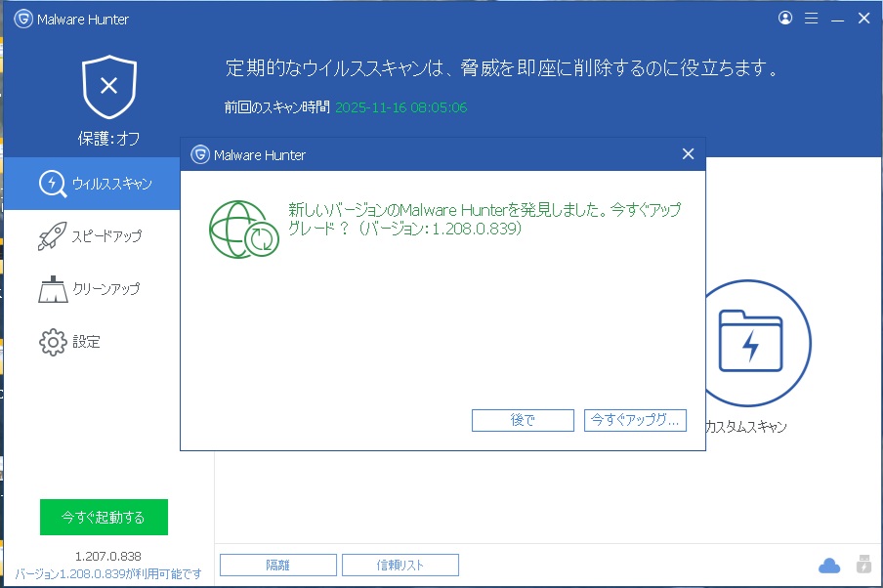The image size is (883, 588).
Task: Start the カスタムスキャン folder icon
Action: (749, 343)
